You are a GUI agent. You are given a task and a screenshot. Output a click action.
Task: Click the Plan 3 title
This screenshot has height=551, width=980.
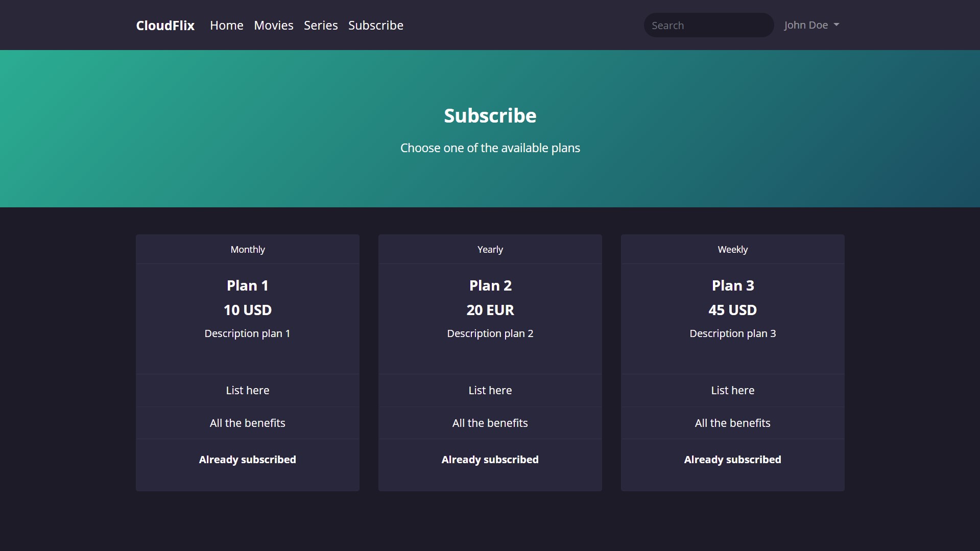tap(733, 285)
